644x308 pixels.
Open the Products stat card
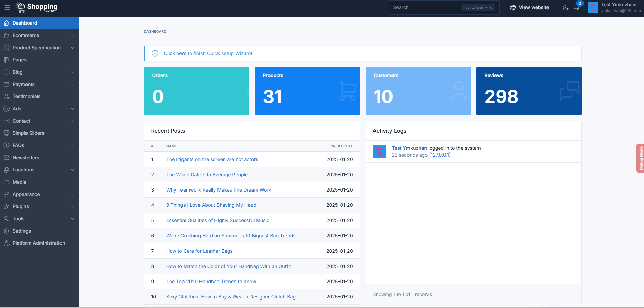click(307, 91)
